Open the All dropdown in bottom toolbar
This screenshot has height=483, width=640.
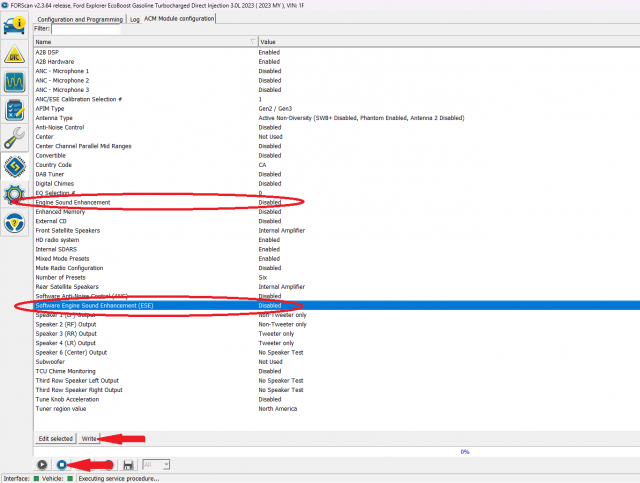pyautogui.click(x=154, y=464)
